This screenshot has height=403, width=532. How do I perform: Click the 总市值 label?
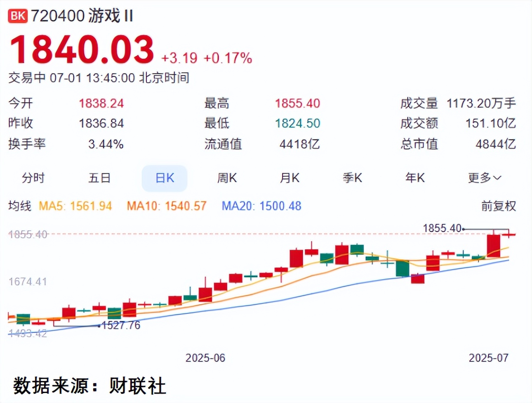[x=419, y=144]
